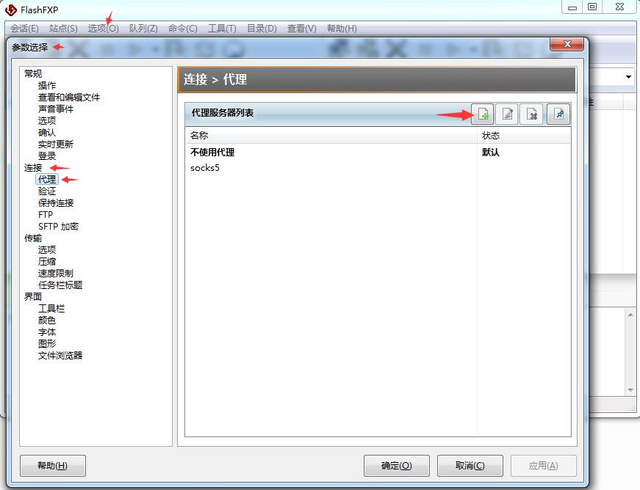Select 任务栏标题 tree item
This screenshot has height=490, width=640.
tap(60, 285)
